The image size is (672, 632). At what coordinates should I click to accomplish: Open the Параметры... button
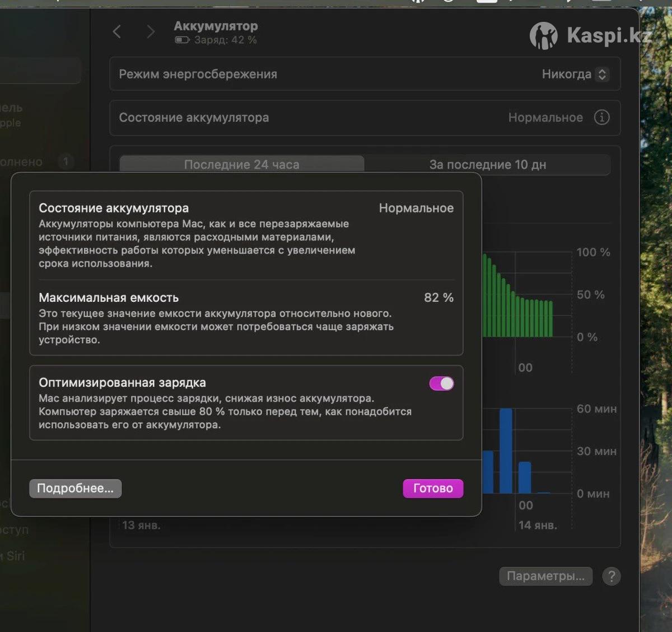545,577
